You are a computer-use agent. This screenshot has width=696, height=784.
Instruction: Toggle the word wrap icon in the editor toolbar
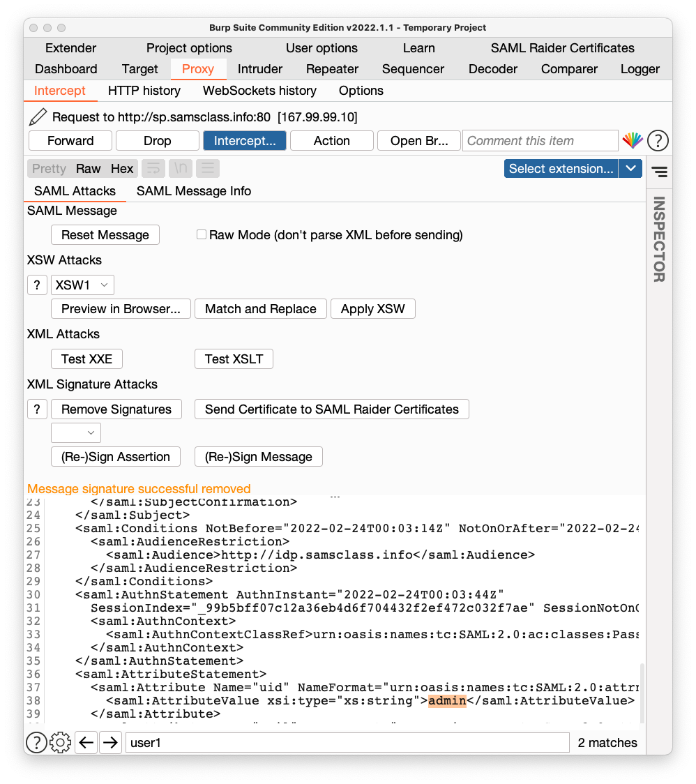coord(153,169)
